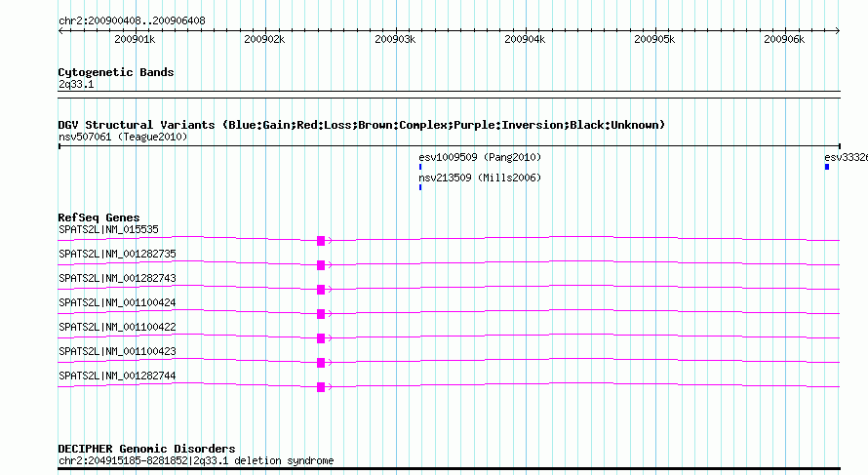
Task: Click the 200903k ruler tick label
Action: click(x=395, y=39)
